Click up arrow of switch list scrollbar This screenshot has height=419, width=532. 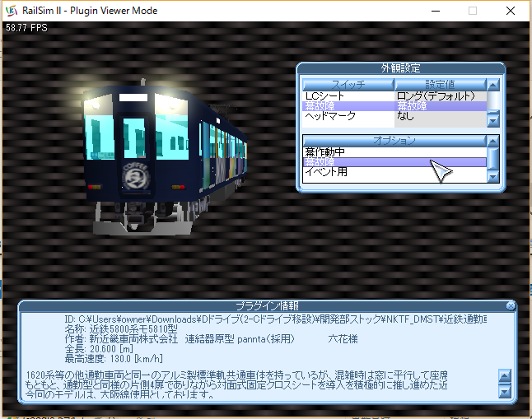[x=493, y=85]
